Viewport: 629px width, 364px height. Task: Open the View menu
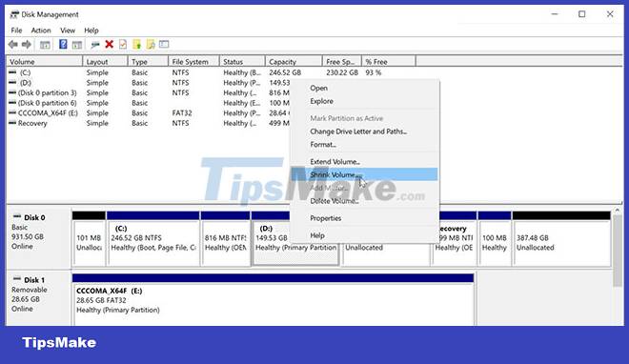pos(68,30)
